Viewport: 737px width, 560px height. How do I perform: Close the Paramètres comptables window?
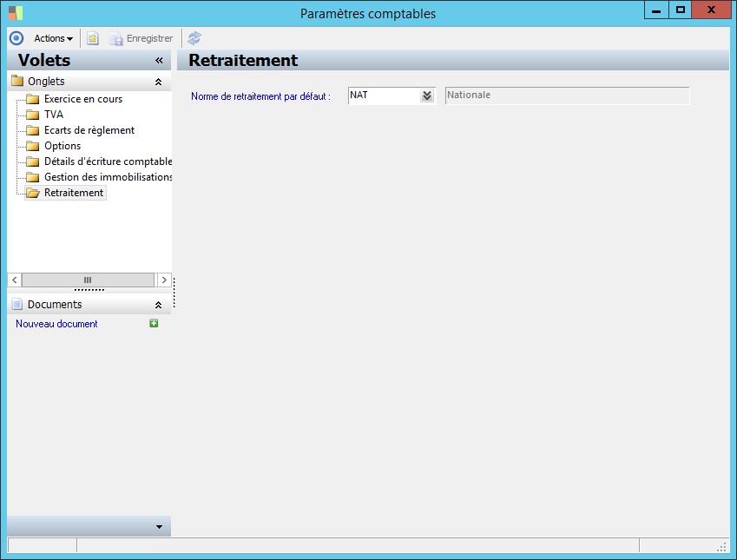click(x=711, y=10)
